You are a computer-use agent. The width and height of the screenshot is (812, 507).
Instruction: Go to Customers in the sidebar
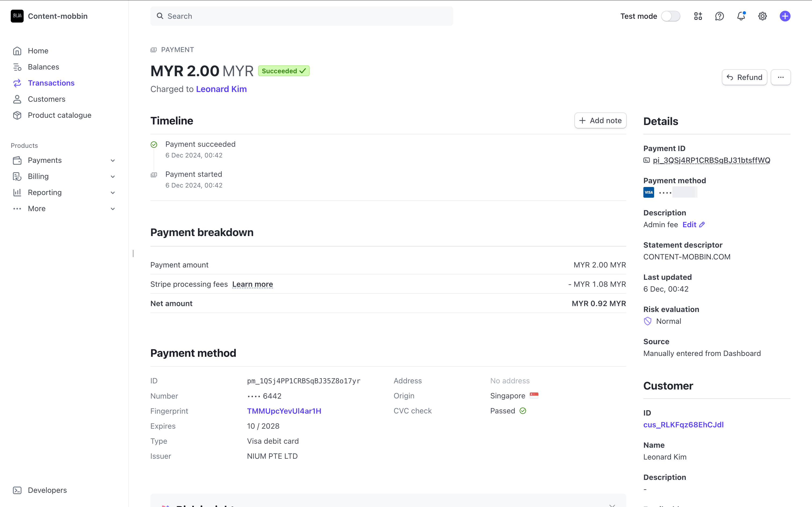click(x=46, y=99)
